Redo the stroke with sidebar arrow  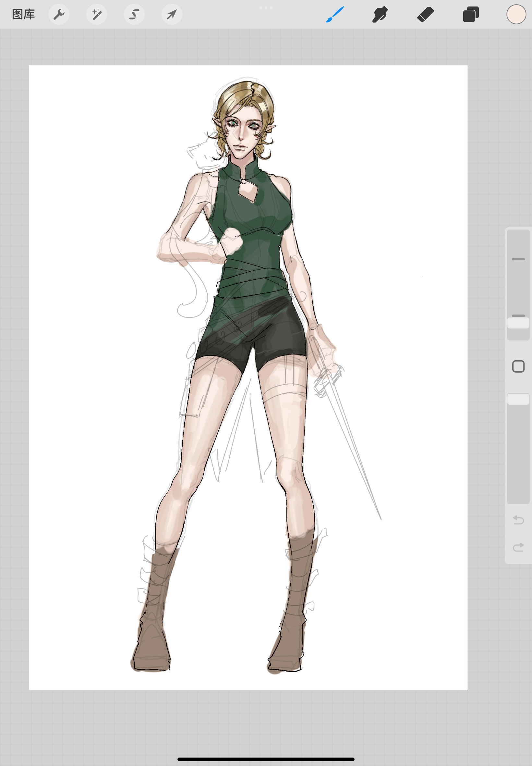click(518, 547)
